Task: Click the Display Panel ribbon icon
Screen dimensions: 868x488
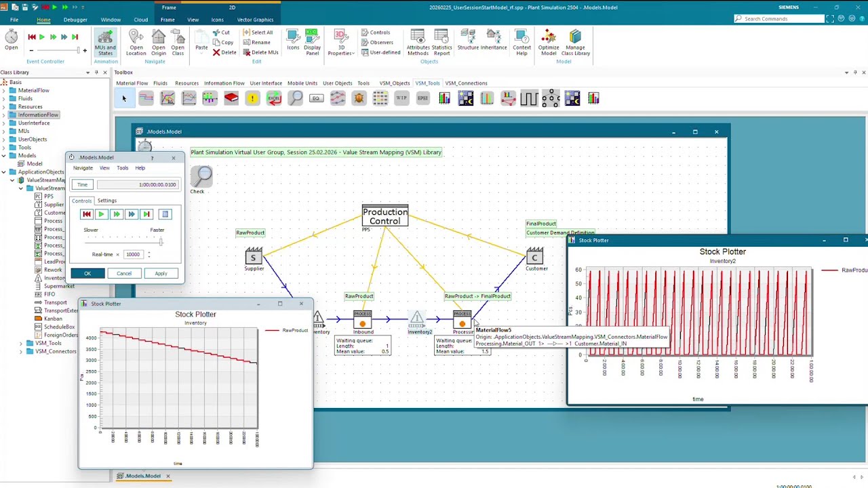Action: tap(312, 42)
